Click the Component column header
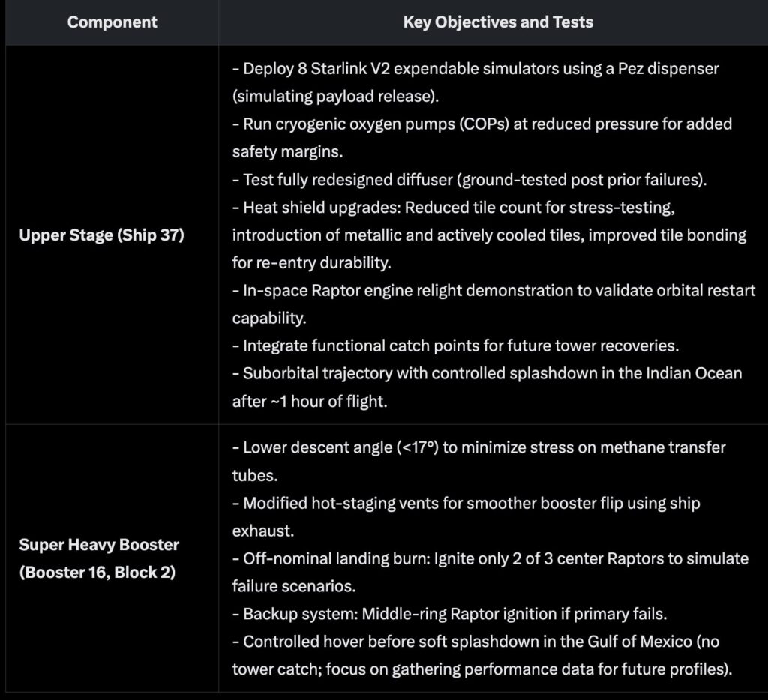 (112, 22)
